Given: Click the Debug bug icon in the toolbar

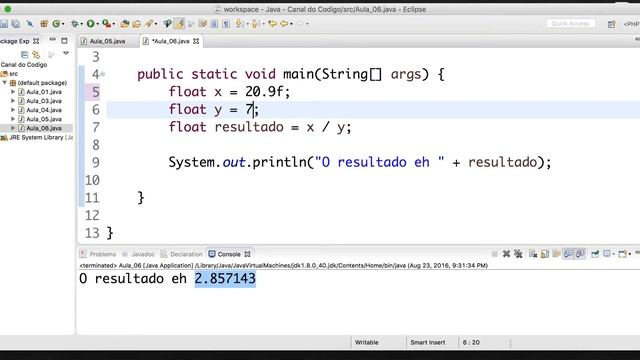Looking at the screenshot, I should [x=75, y=24].
